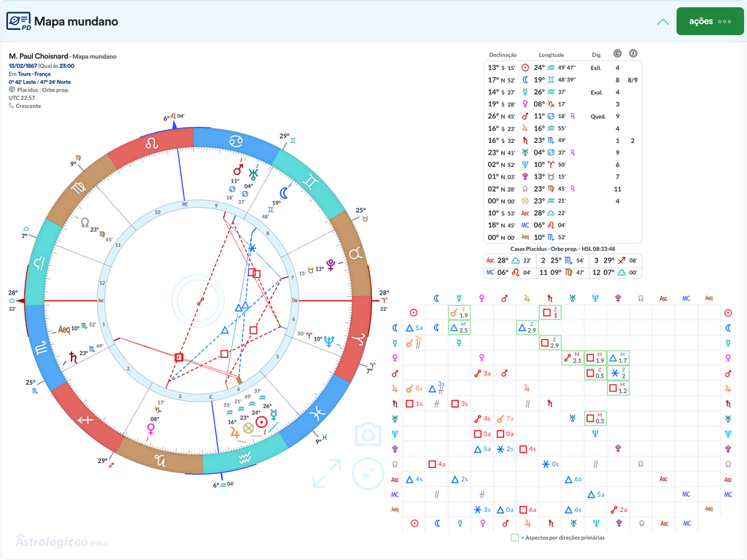
Task: Open the green ações menu button
Action: 710,21
